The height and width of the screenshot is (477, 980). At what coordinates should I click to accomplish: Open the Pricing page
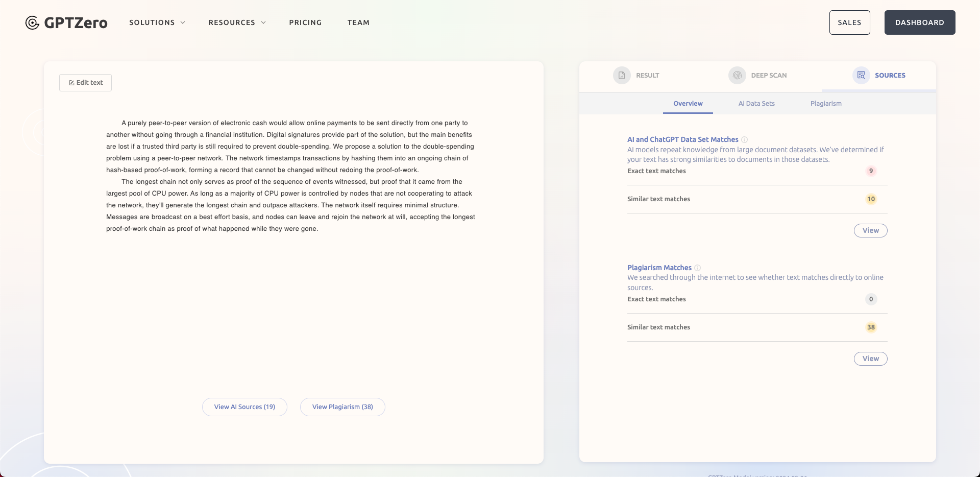click(x=305, y=22)
